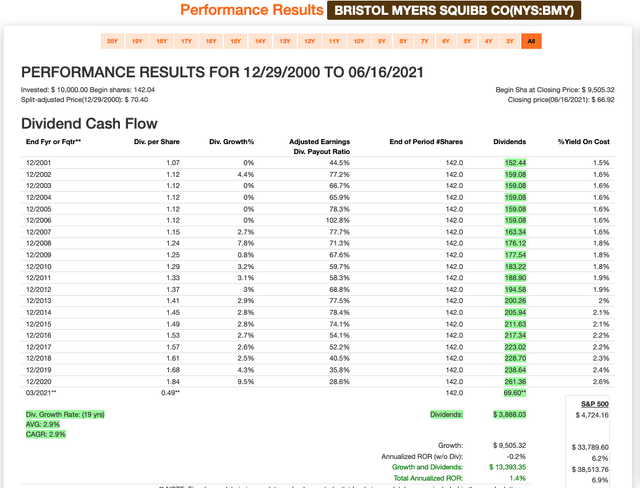This screenshot has height=488, width=640.
Task: Select the 12Y period tab
Action: (x=310, y=41)
